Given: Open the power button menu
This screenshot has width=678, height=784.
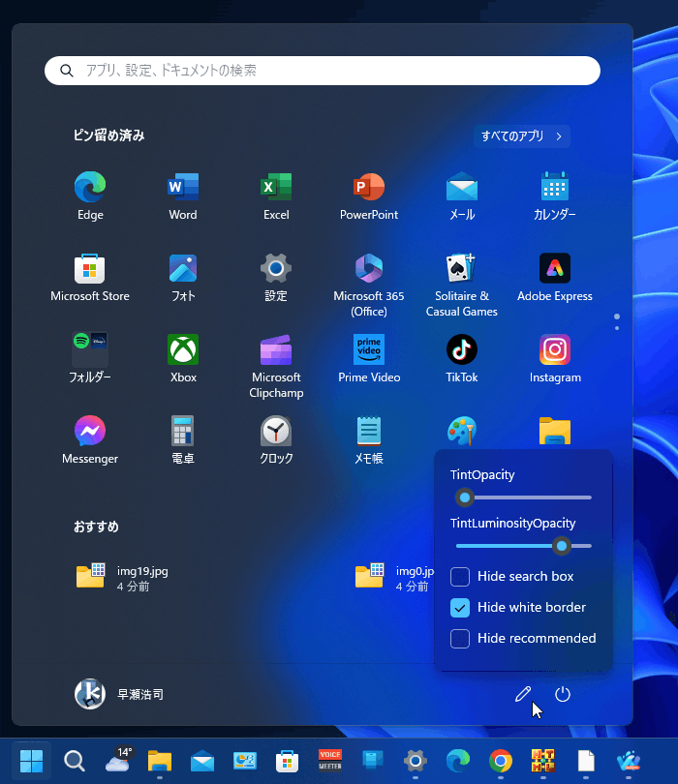Looking at the screenshot, I should pos(563,694).
